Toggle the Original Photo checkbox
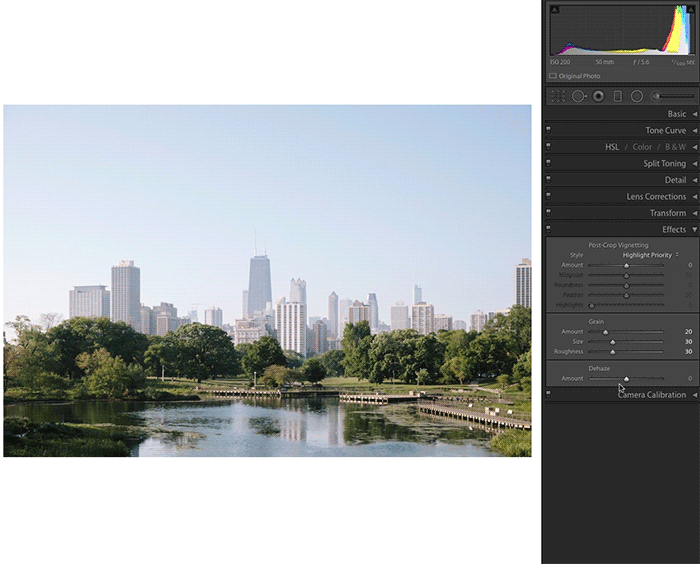 click(553, 76)
